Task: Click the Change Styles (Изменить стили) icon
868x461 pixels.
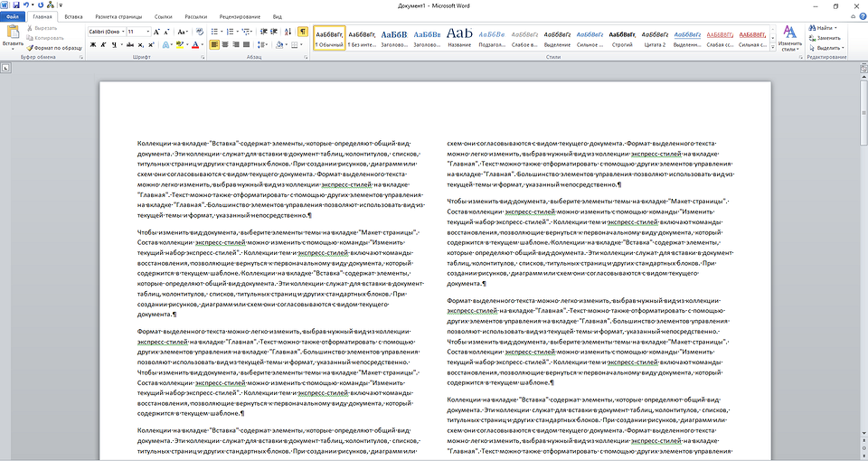Action: point(789,33)
